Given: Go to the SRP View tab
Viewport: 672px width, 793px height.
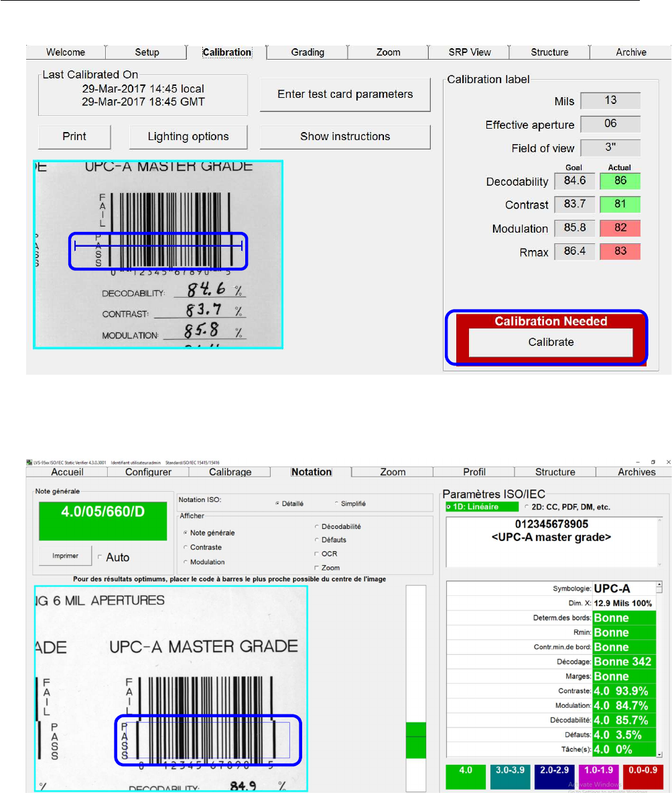Looking at the screenshot, I should point(469,52).
